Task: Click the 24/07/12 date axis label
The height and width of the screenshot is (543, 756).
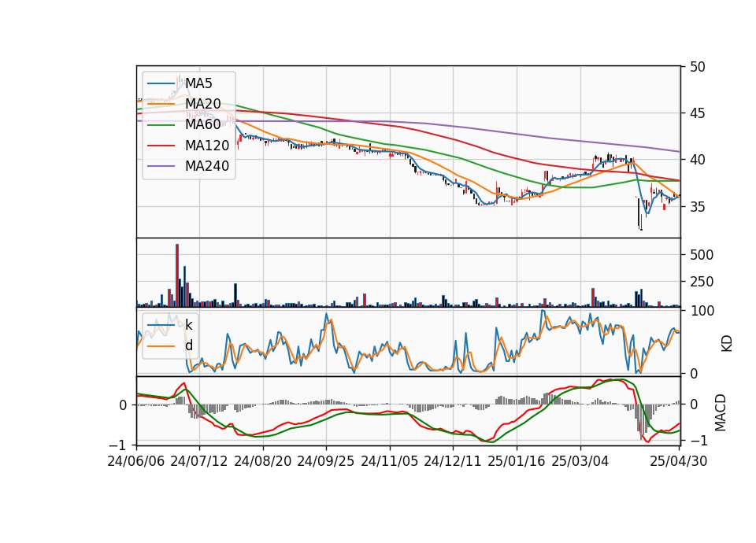Action: [199, 461]
